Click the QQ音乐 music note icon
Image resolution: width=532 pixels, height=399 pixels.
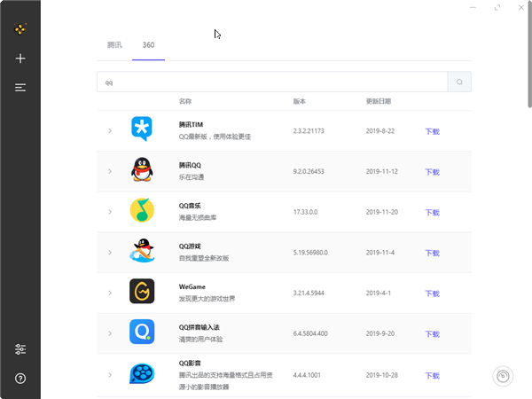click(x=142, y=210)
